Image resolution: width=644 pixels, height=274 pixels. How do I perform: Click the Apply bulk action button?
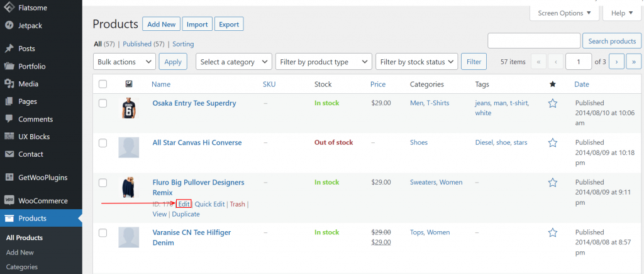point(173,62)
